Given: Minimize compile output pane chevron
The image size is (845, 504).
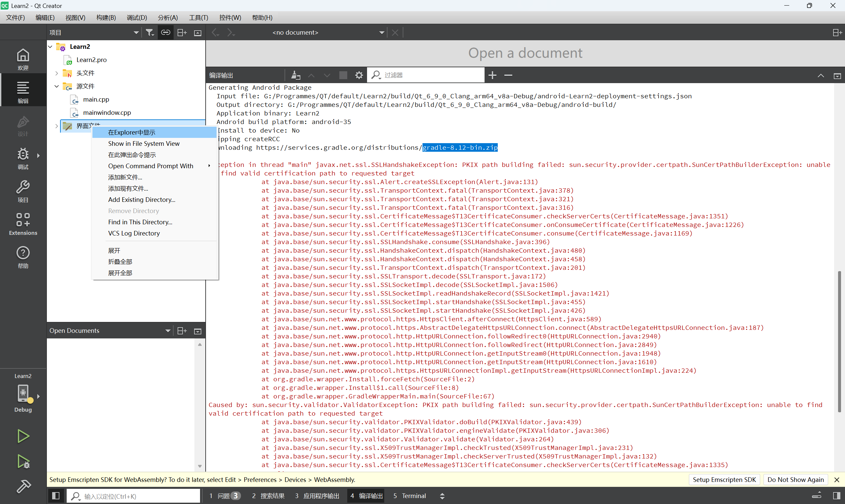Looking at the screenshot, I should tap(821, 76).
